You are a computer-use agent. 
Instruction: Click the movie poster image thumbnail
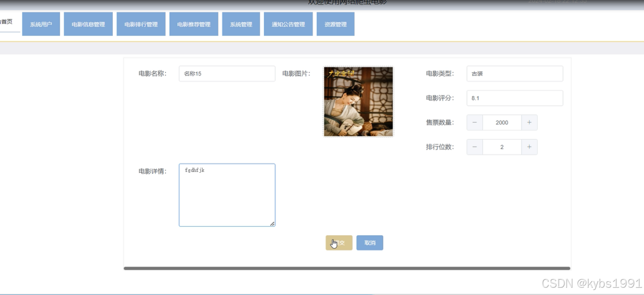pyautogui.click(x=358, y=102)
